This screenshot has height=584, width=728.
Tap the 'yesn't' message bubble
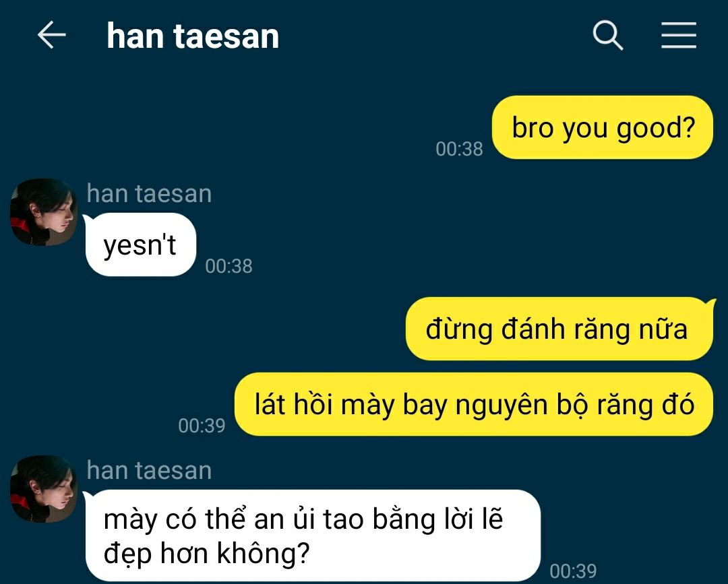coord(140,245)
